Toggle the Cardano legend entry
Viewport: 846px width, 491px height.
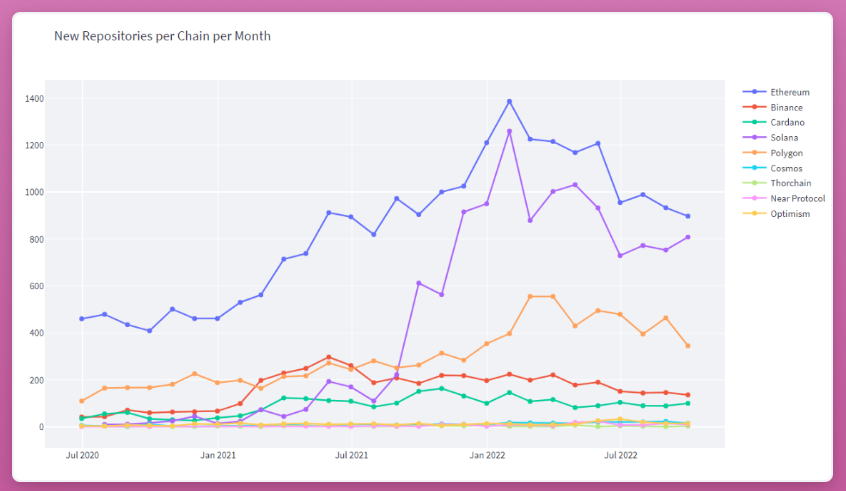click(x=774, y=122)
